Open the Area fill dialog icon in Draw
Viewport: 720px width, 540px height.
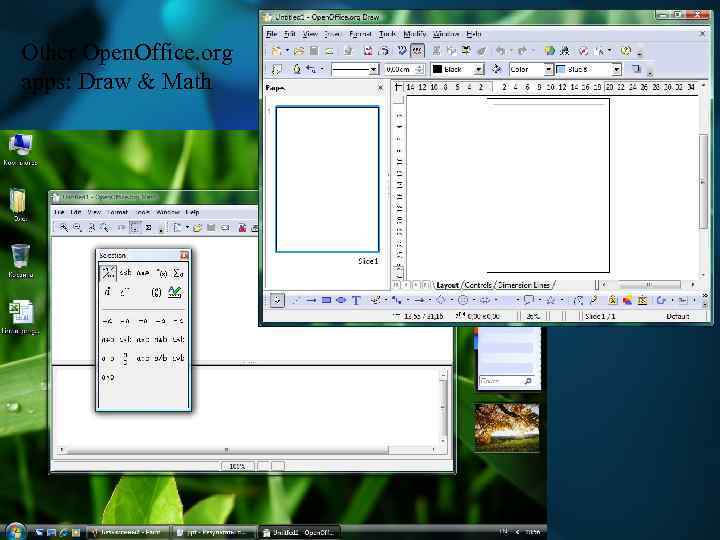(496, 69)
